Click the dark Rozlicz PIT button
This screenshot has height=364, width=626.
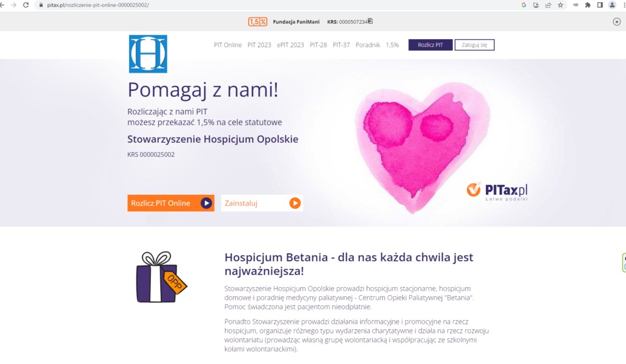pyautogui.click(x=430, y=45)
